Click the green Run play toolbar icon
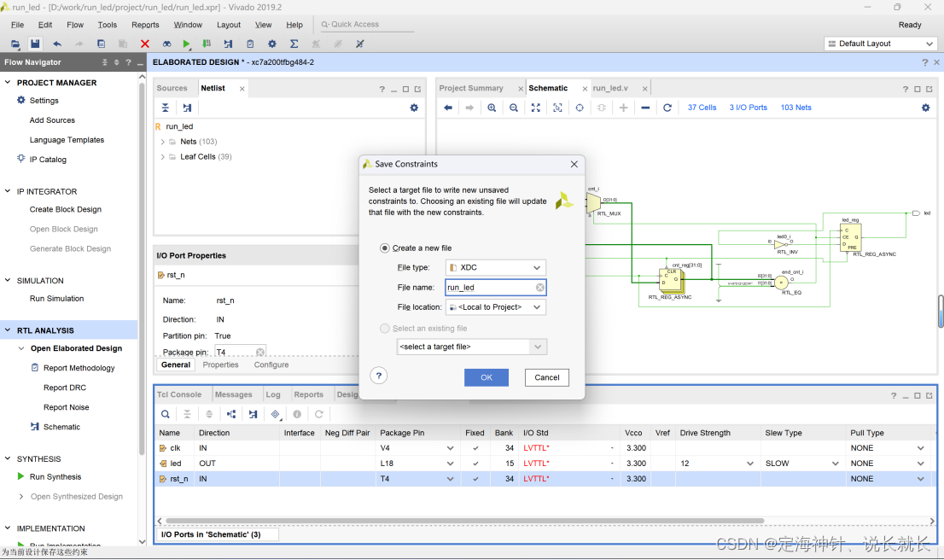 click(x=187, y=44)
